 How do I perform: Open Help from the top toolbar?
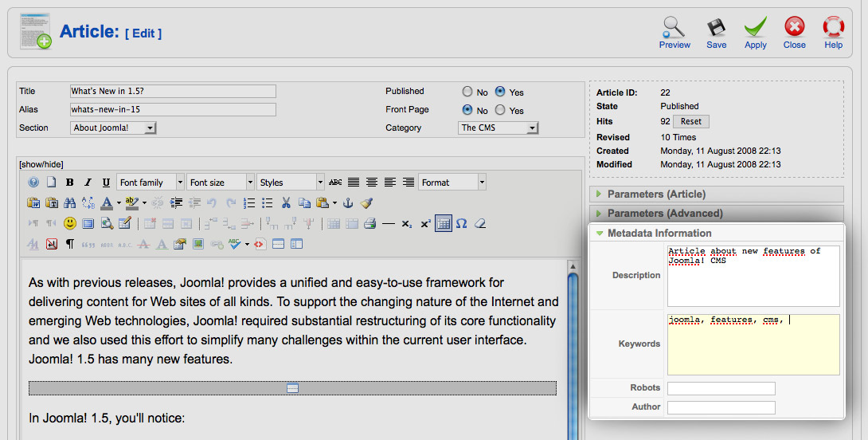(833, 33)
